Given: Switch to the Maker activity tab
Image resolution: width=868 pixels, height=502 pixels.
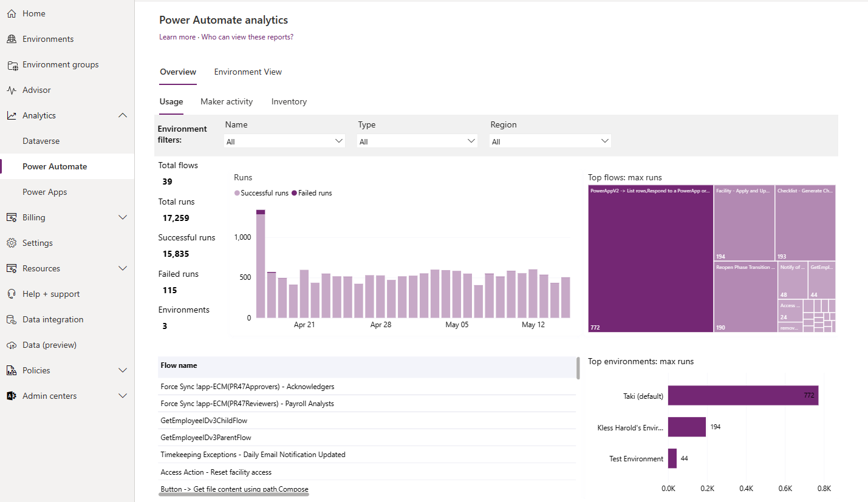Looking at the screenshot, I should pyautogui.click(x=227, y=101).
